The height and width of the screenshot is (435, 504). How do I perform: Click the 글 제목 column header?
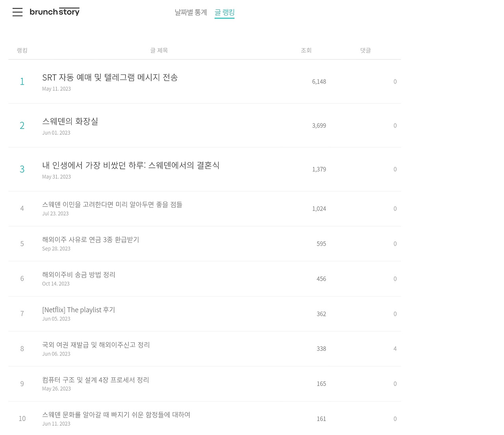coord(159,50)
